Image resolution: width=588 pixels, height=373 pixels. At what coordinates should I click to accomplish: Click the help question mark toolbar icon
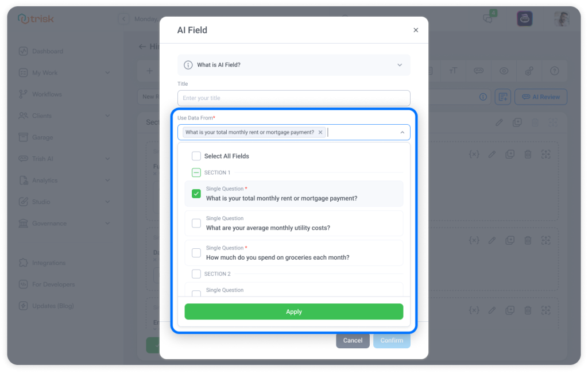(x=554, y=71)
